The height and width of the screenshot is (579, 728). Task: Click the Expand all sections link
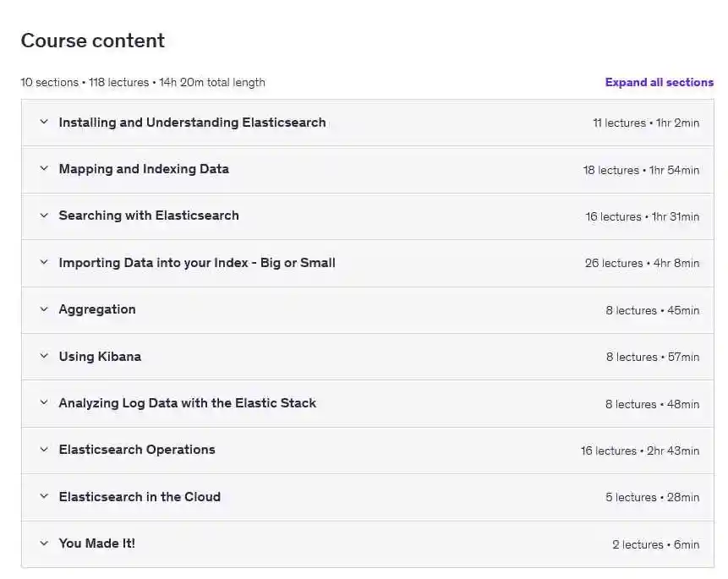click(659, 82)
